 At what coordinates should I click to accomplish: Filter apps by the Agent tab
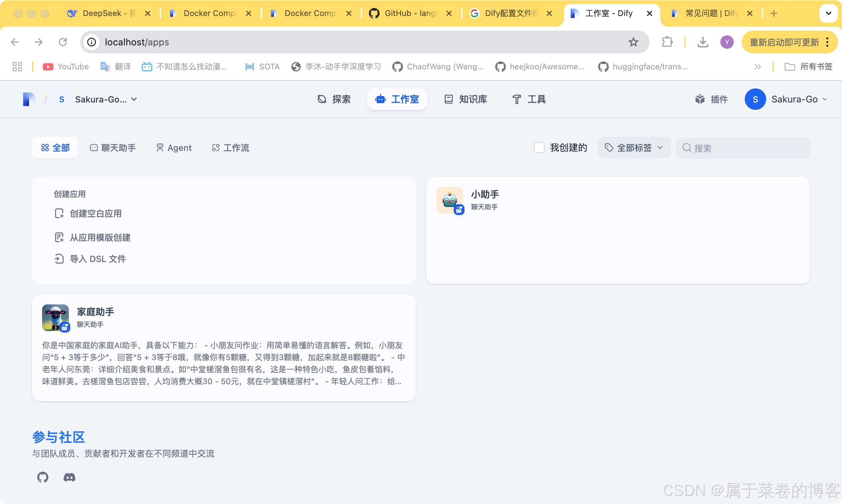coord(174,148)
